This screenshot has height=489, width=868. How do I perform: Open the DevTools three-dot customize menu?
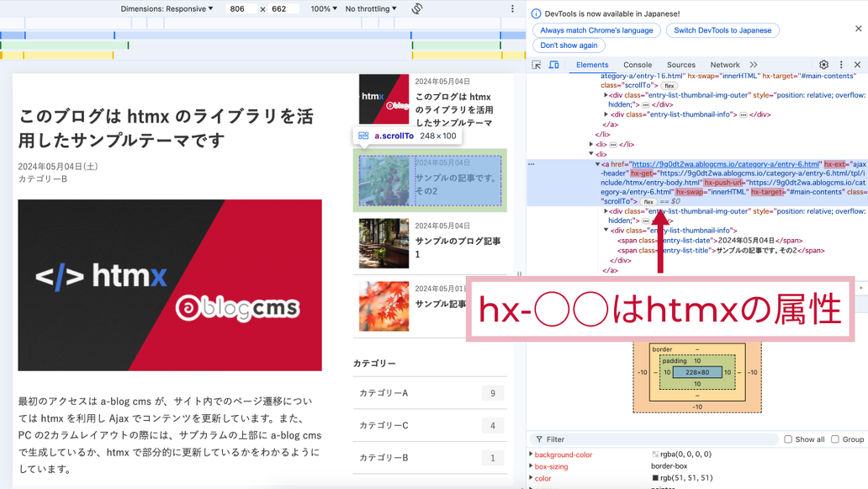pyautogui.click(x=841, y=65)
